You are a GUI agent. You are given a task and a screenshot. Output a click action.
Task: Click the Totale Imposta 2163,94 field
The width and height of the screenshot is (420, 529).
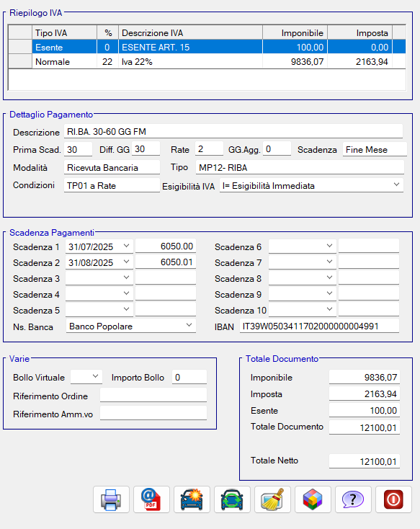365,394
